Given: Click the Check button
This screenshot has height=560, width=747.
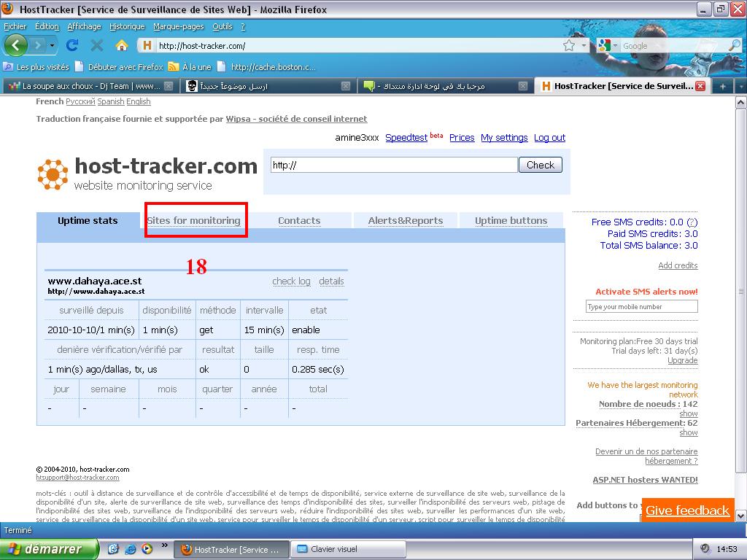Looking at the screenshot, I should 541,165.
